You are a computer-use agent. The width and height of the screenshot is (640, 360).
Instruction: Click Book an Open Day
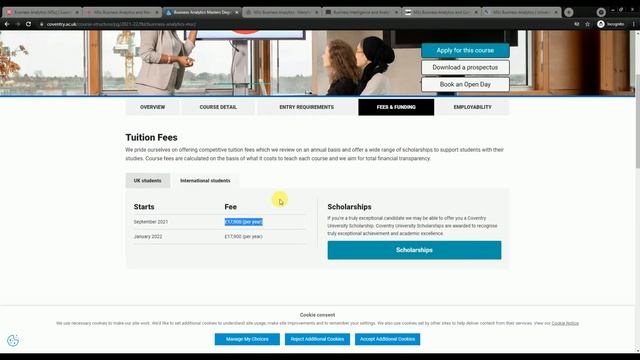(465, 84)
